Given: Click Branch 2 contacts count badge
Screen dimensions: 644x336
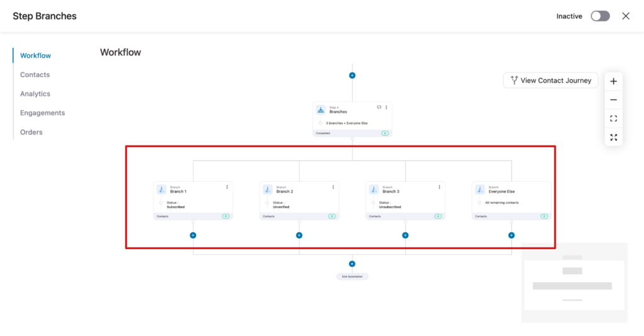Looking at the screenshot, I should pyautogui.click(x=332, y=216).
